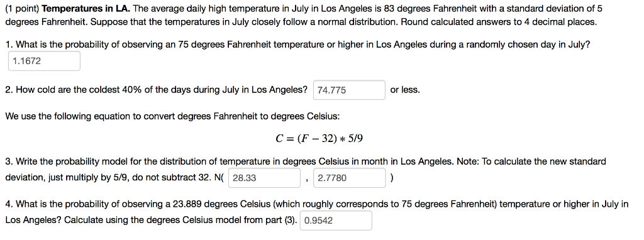Click the 'N(' label before the mean field
The height and width of the screenshot is (240, 644).
(x=219, y=178)
